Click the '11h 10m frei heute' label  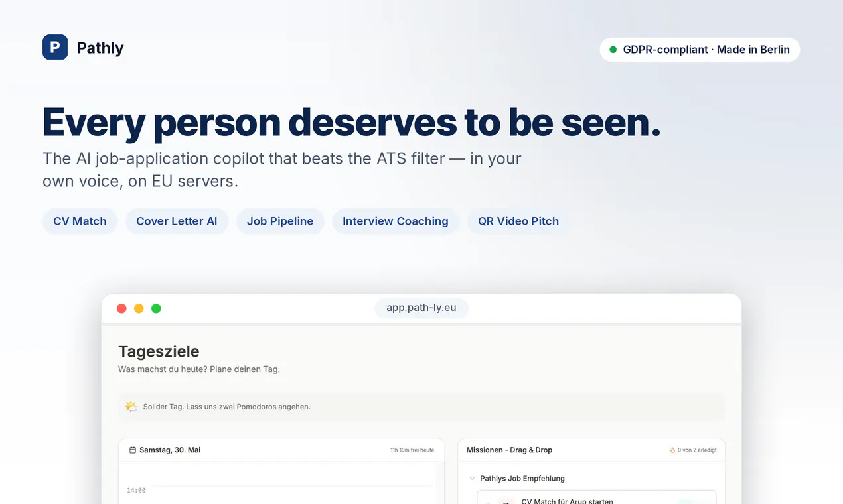pos(412,450)
